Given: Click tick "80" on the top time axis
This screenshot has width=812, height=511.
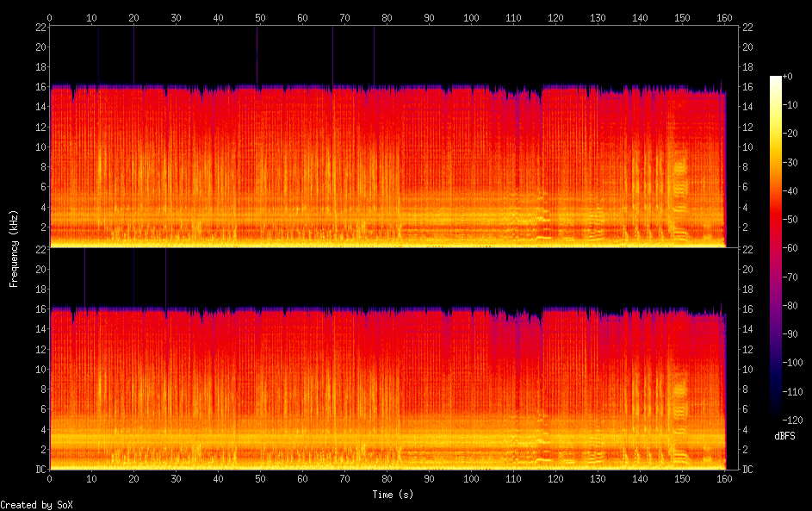Looking at the screenshot, I should pyautogui.click(x=387, y=17).
